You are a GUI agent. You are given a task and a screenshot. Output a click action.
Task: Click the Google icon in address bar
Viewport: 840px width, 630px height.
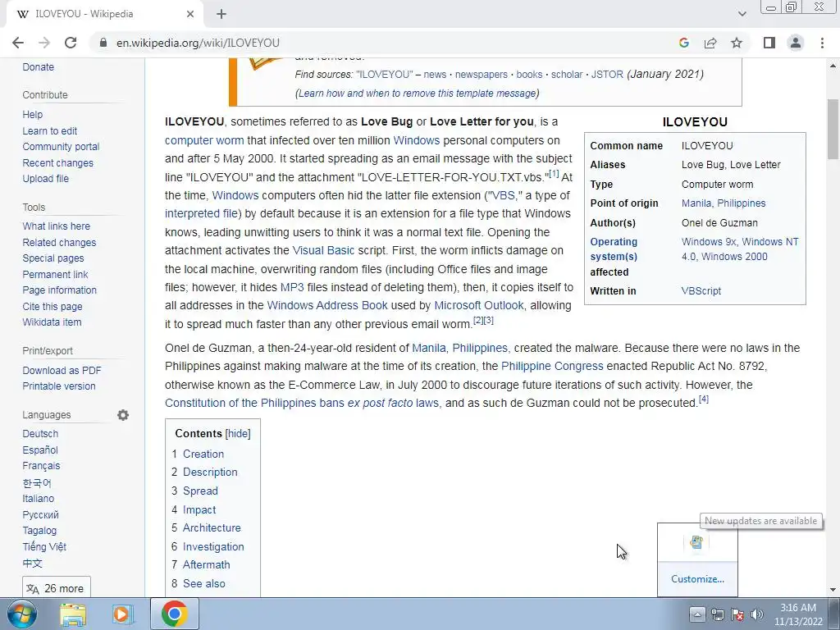click(683, 43)
